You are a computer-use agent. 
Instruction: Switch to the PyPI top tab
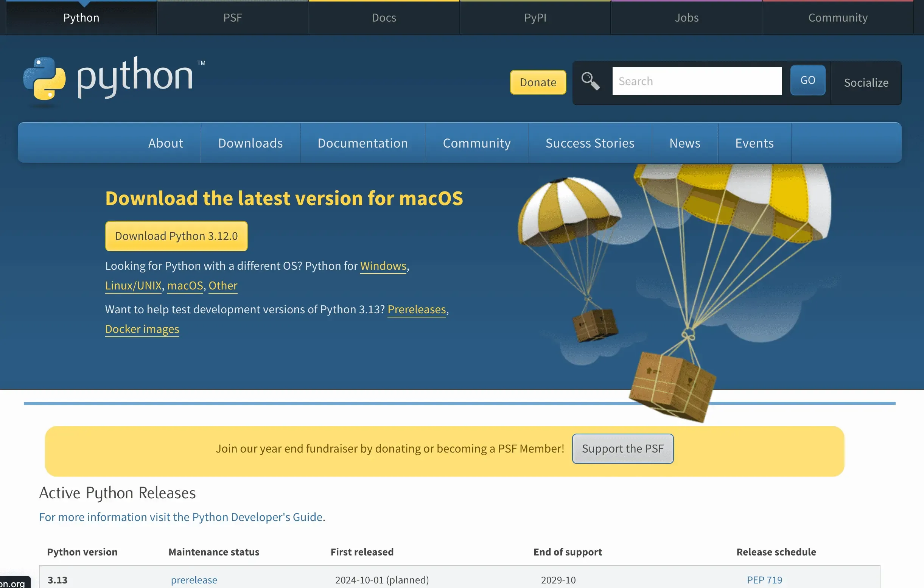tap(535, 18)
